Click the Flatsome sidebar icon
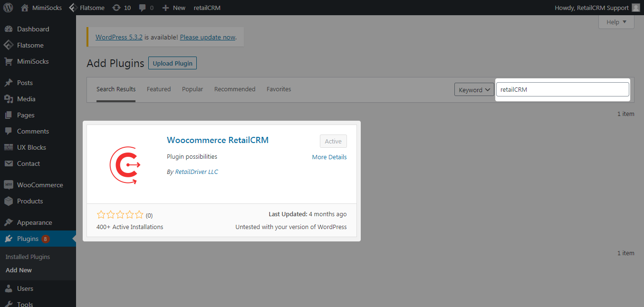644x307 pixels. [x=9, y=45]
